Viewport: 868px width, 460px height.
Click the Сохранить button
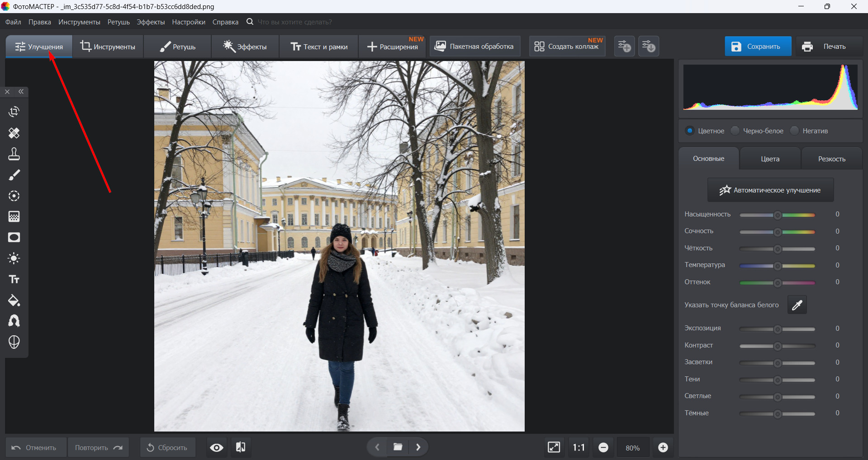click(758, 47)
